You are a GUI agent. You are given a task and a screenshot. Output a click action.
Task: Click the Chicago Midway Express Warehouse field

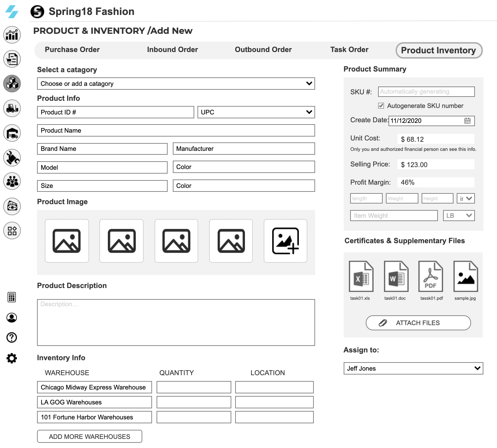95,387
